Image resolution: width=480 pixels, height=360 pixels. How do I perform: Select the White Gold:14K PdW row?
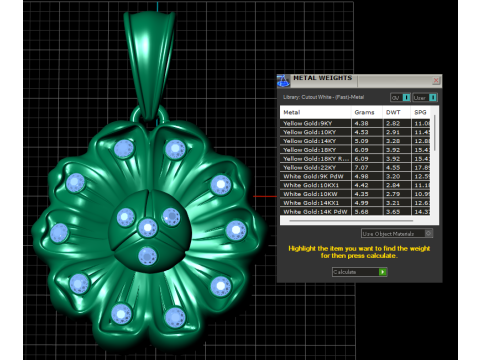click(355, 211)
